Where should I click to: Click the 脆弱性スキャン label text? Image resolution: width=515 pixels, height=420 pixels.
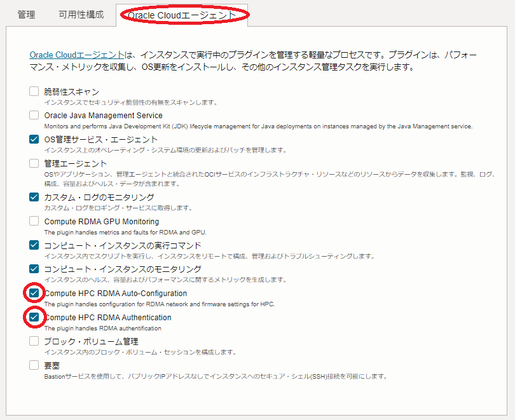click(71, 91)
